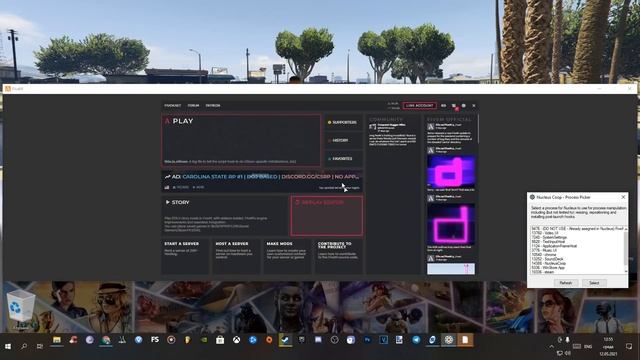Open the START A SERVER card

[x=185, y=256]
